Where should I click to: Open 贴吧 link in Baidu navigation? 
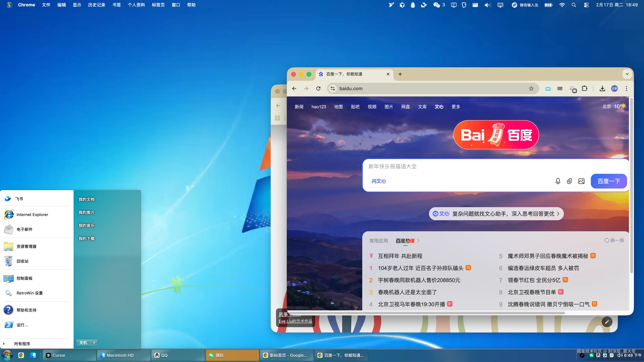point(355,107)
